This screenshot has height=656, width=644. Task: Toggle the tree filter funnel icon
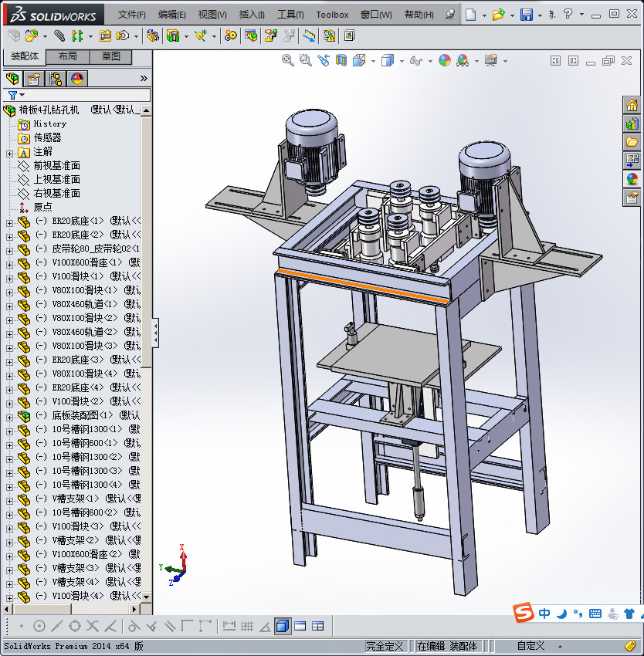12,95
